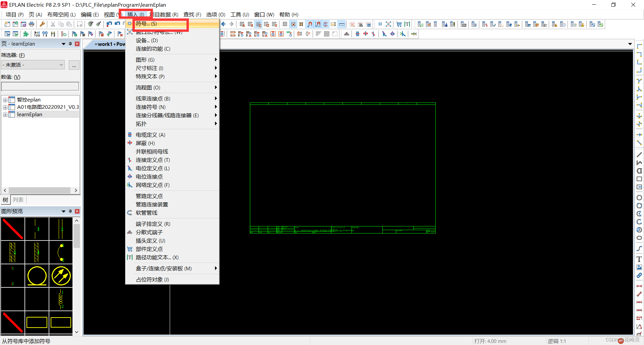
Task: Click the 数值 input field
Action: [x=40, y=86]
